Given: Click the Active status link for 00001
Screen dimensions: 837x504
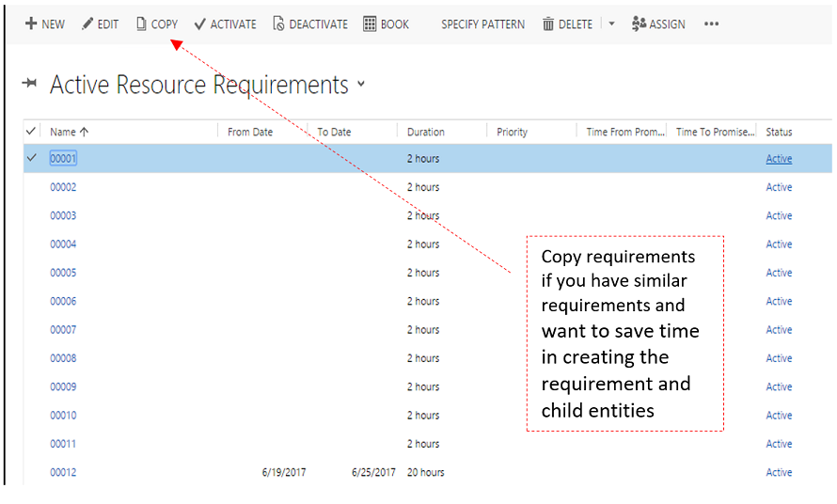Looking at the screenshot, I should (x=779, y=159).
